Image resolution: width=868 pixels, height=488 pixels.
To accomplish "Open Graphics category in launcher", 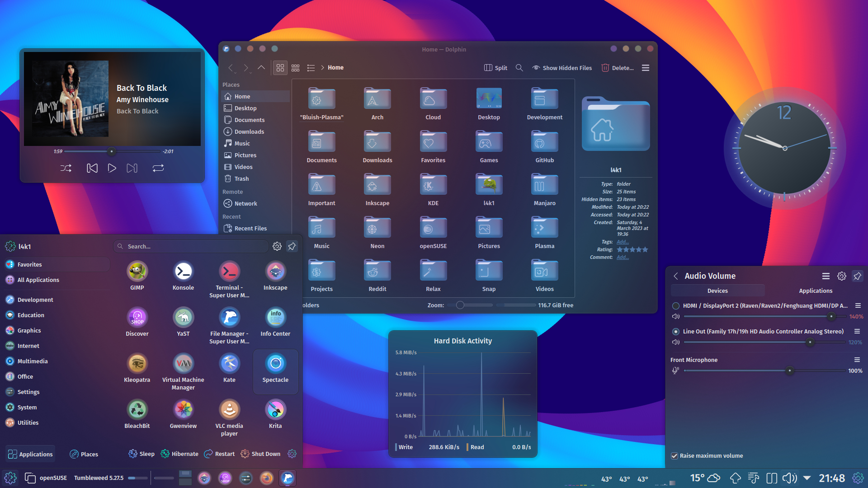I will tap(57, 330).
